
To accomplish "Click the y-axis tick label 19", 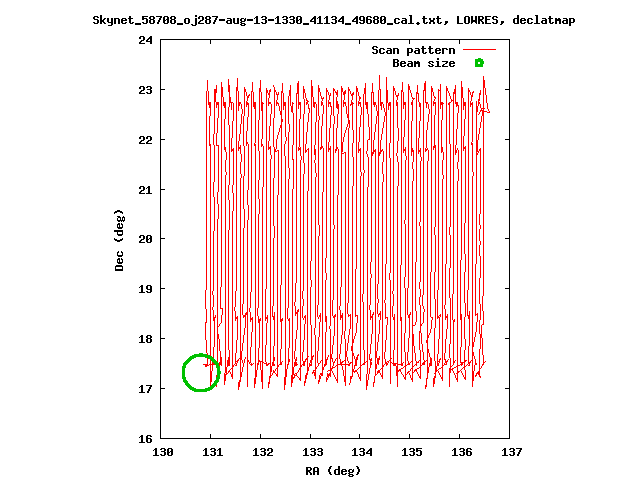I will click(145, 289).
